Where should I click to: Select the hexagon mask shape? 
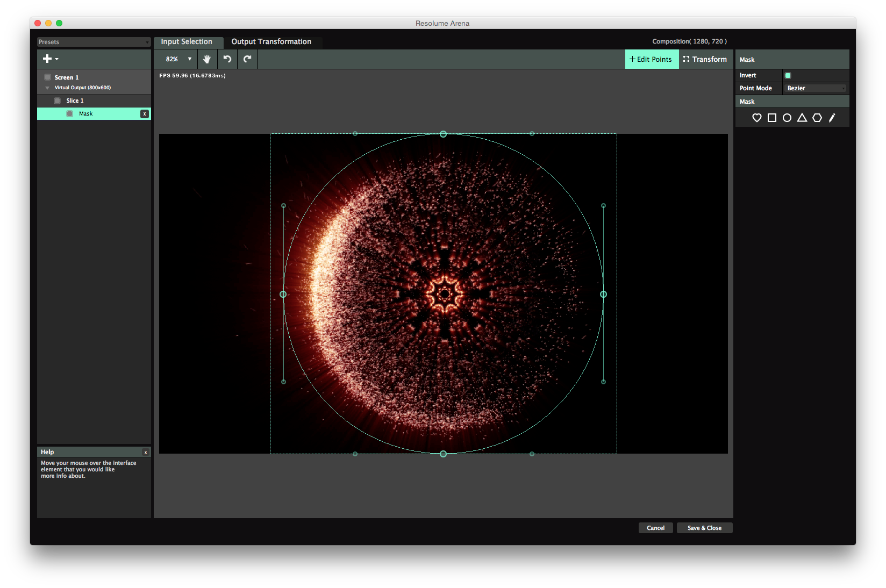pos(817,118)
